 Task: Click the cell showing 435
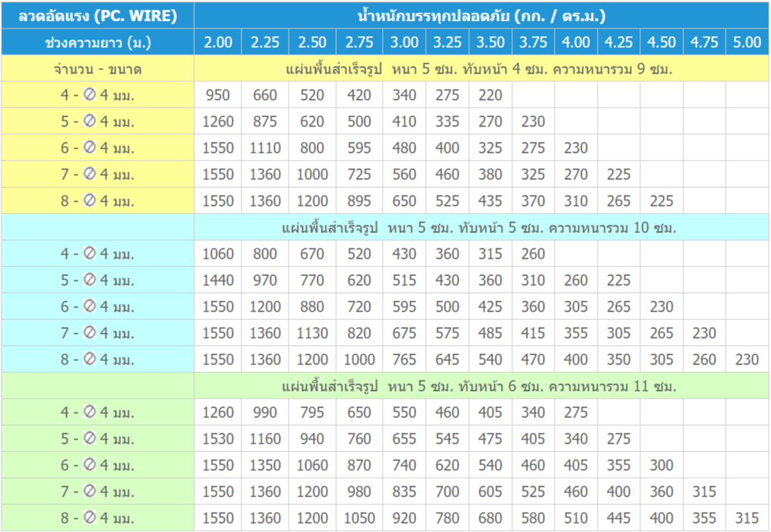[491, 201]
